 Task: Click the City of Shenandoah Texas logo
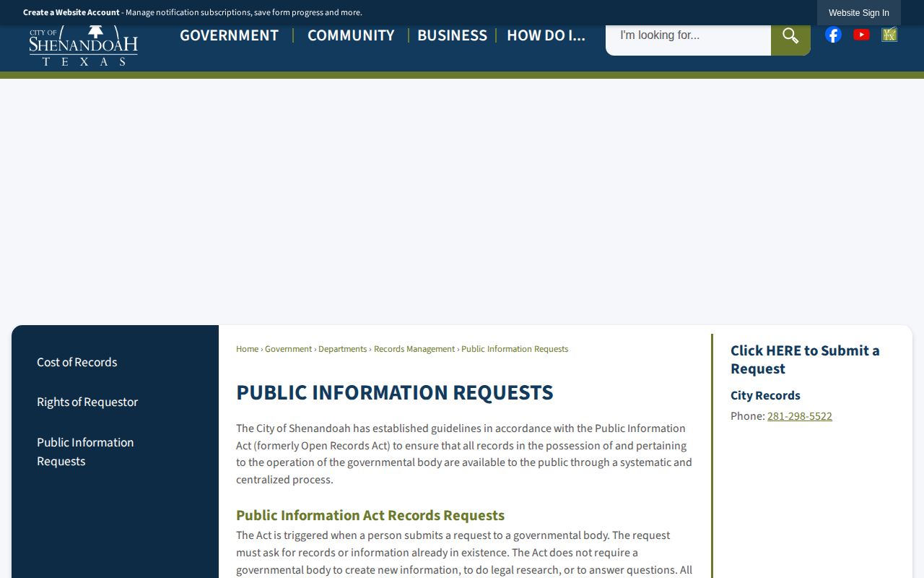[84, 46]
